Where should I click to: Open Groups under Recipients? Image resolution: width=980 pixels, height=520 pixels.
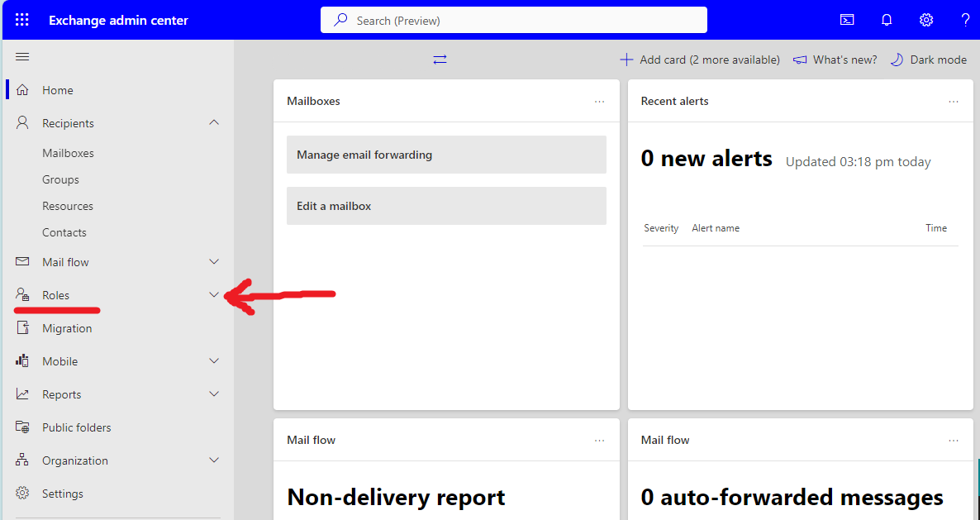[60, 179]
